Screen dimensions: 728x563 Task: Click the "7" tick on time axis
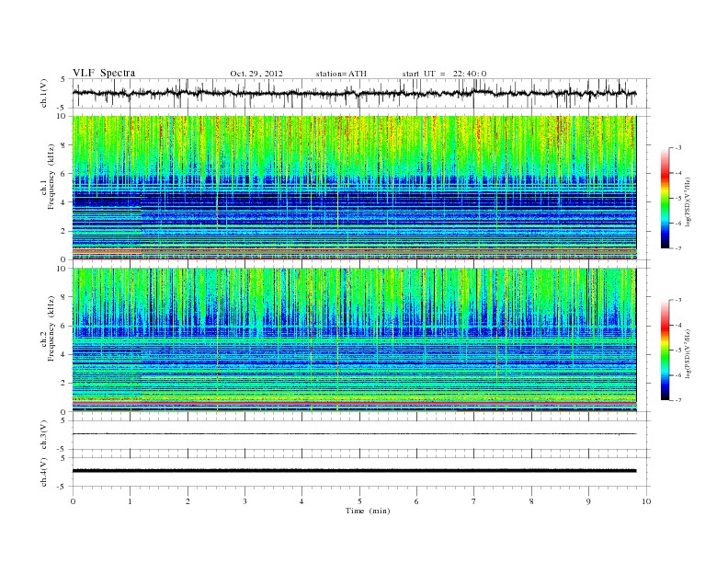point(474,501)
